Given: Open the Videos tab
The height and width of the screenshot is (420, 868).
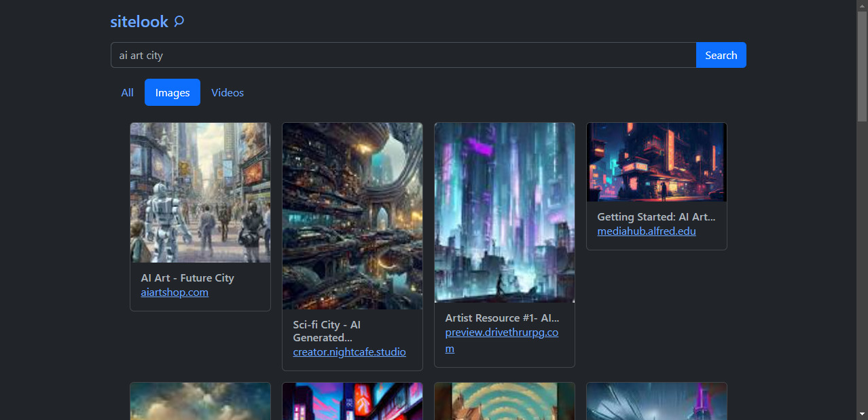Looking at the screenshot, I should tap(228, 92).
